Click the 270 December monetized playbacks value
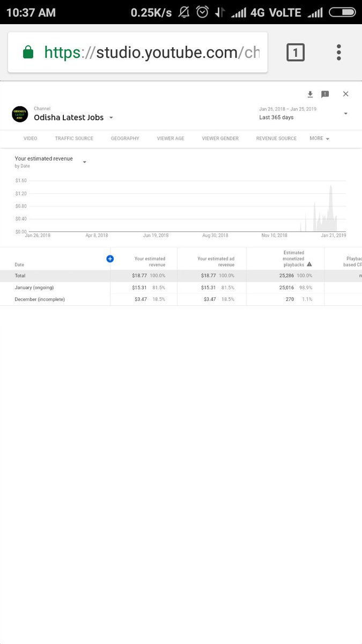This screenshot has height=644, width=362. [290, 299]
